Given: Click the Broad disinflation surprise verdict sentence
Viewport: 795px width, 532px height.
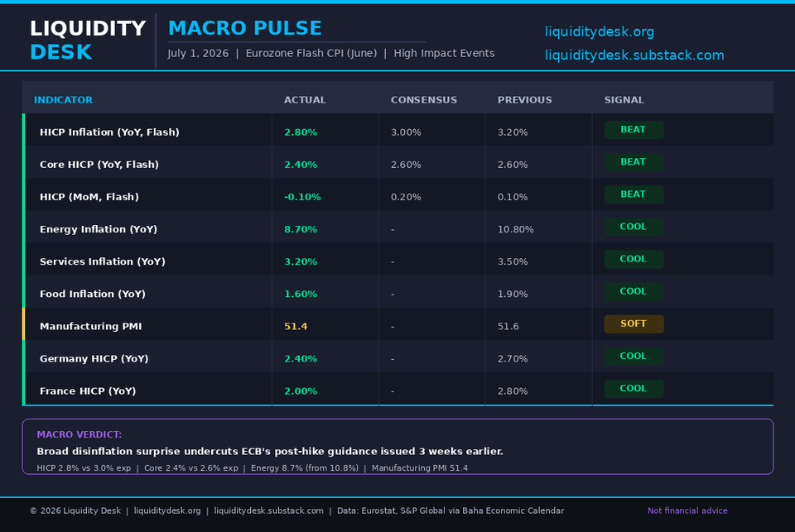Looking at the screenshot, I should click(270, 452).
